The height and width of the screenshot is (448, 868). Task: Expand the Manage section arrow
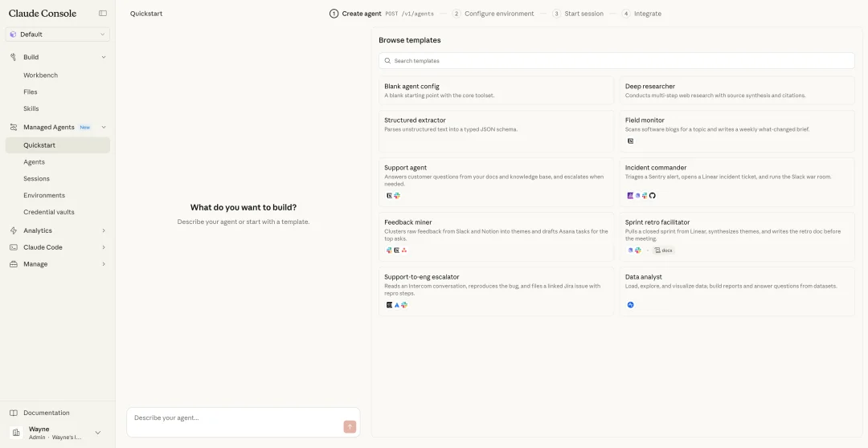(104, 264)
